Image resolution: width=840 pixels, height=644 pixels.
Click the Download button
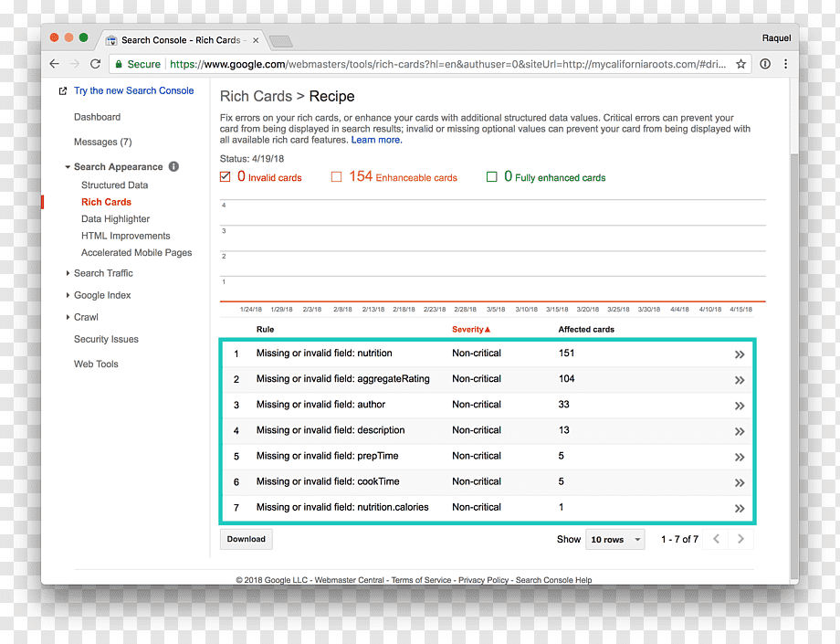246,539
